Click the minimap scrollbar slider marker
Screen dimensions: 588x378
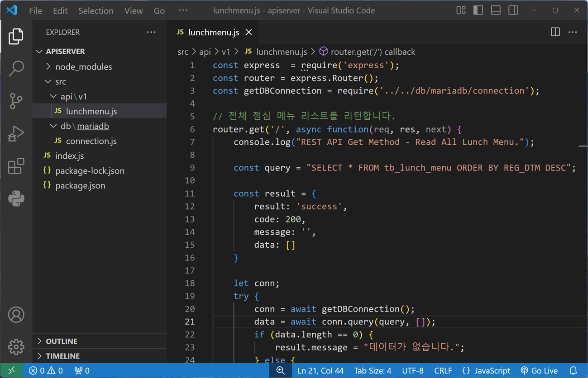pos(583,146)
